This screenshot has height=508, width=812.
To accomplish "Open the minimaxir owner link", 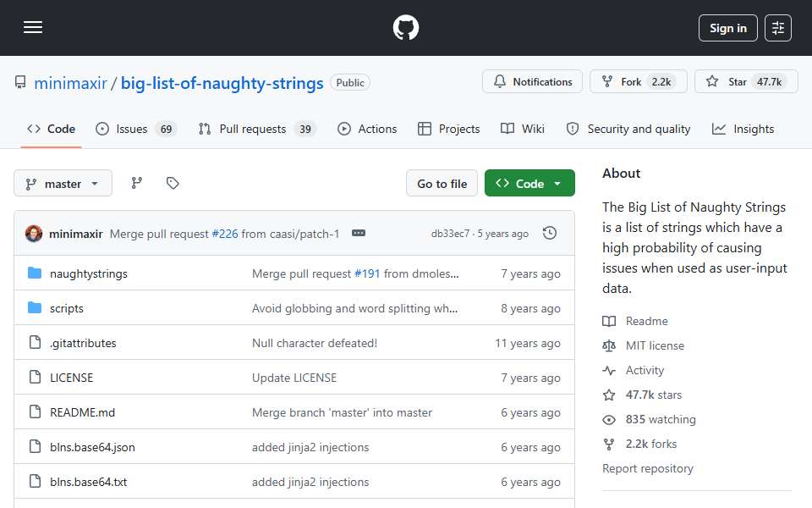I will [x=70, y=83].
